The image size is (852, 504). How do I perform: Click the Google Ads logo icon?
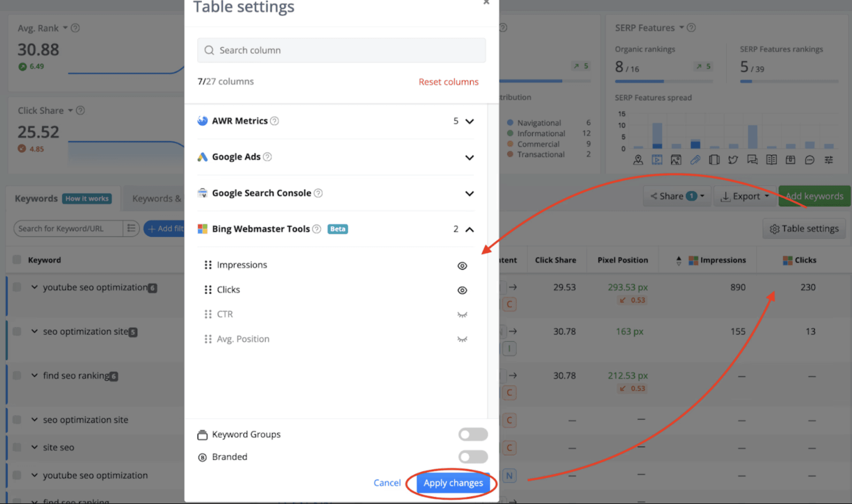pyautogui.click(x=202, y=157)
